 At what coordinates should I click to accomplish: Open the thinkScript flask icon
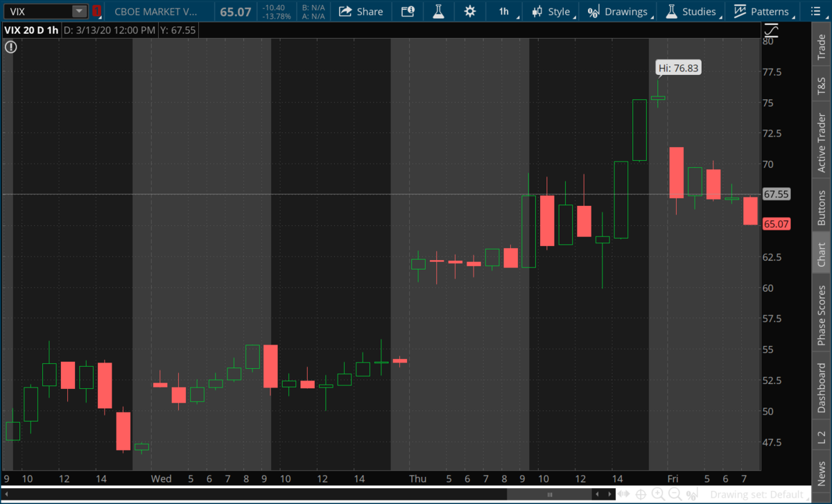tap(438, 11)
